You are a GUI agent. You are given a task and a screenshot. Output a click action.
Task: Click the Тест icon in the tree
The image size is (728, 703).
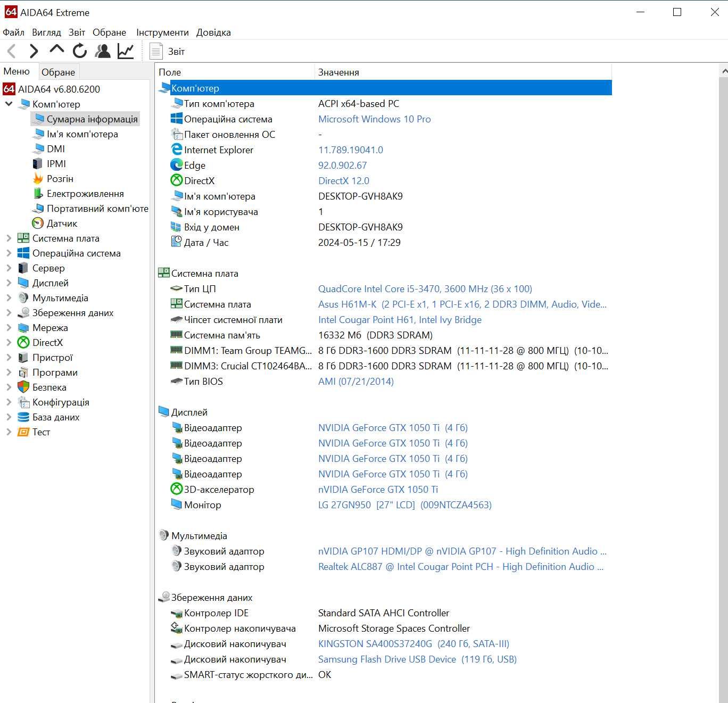click(x=23, y=432)
